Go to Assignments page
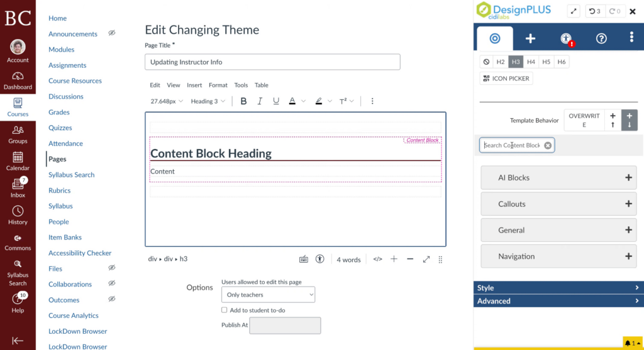 [x=67, y=65]
